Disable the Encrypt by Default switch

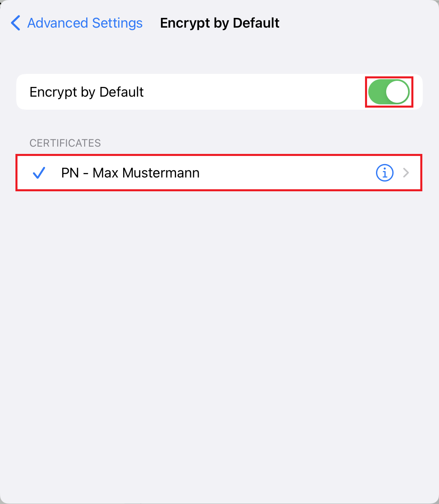click(x=389, y=92)
